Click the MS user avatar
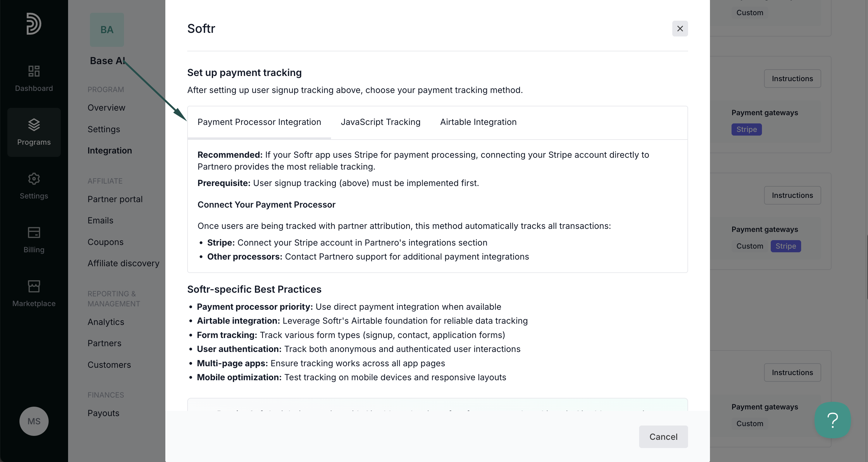Viewport: 868px width, 462px height. tap(34, 421)
